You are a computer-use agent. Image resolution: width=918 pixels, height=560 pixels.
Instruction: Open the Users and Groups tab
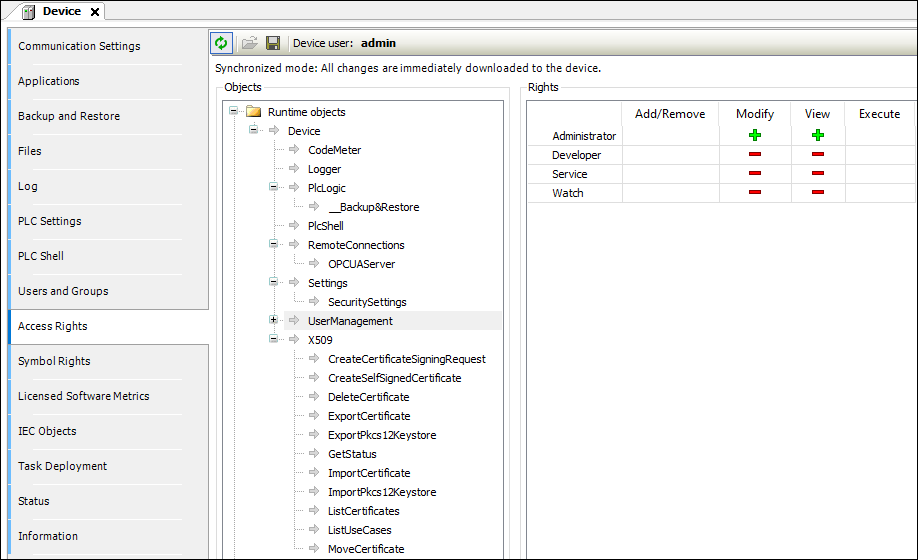63,291
